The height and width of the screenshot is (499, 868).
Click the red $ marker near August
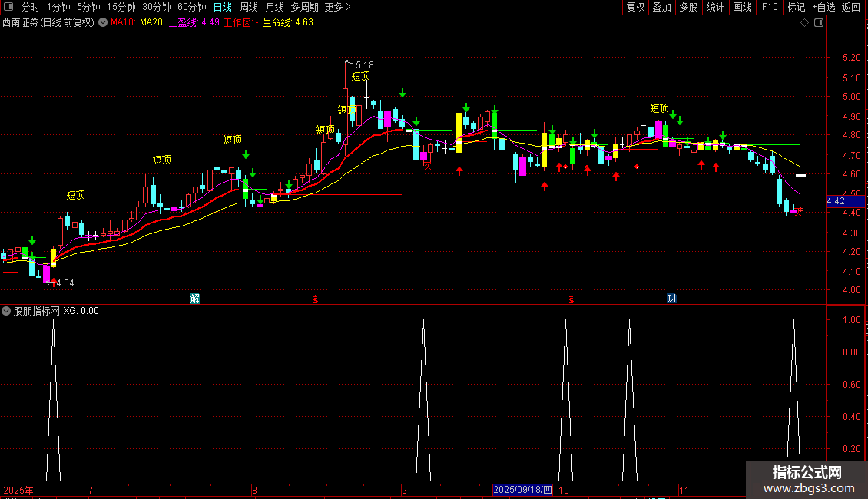tap(316, 299)
